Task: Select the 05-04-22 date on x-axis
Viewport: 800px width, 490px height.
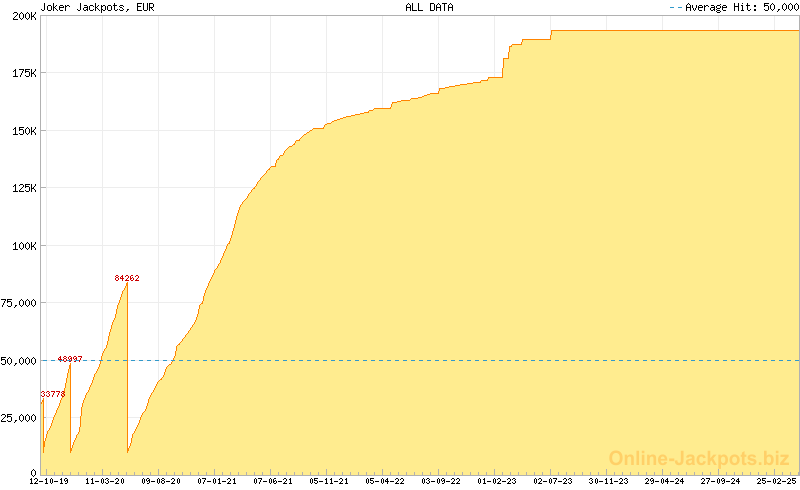Action: tap(385, 481)
